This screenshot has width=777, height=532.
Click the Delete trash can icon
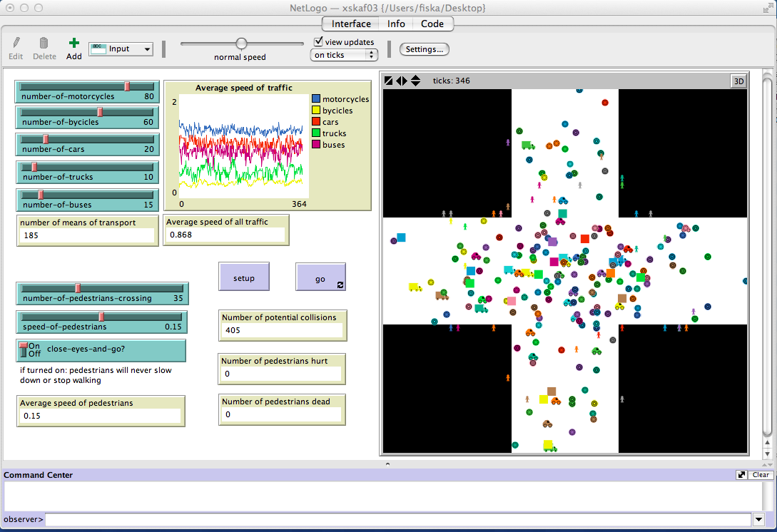tap(44, 44)
